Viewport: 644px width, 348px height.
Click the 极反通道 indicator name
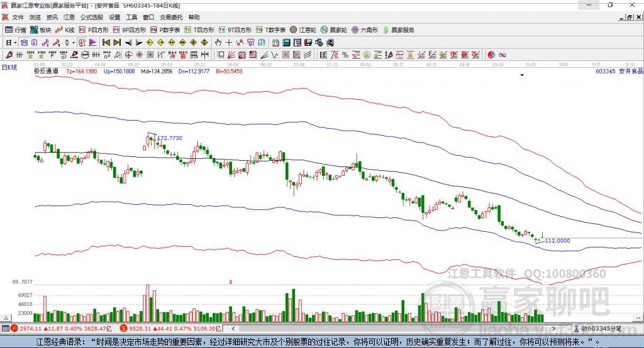pos(46,71)
